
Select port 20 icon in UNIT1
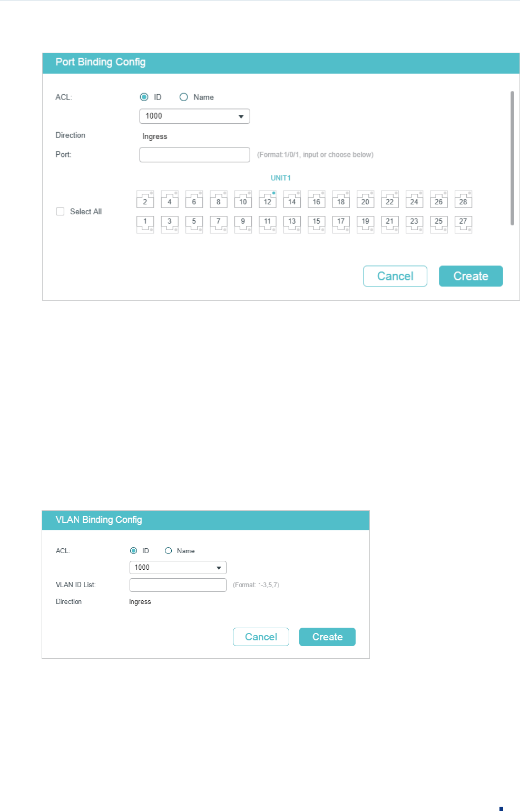click(365, 200)
